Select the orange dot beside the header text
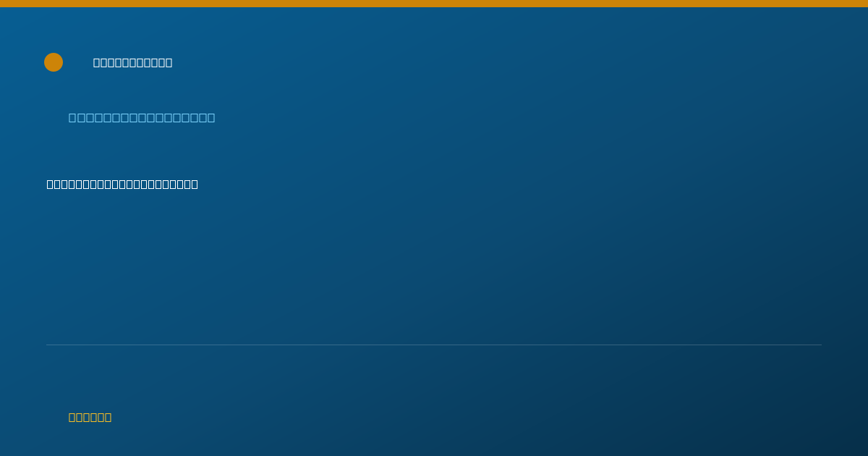This screenshot has width=868, height=456. [x=54, y=62]
